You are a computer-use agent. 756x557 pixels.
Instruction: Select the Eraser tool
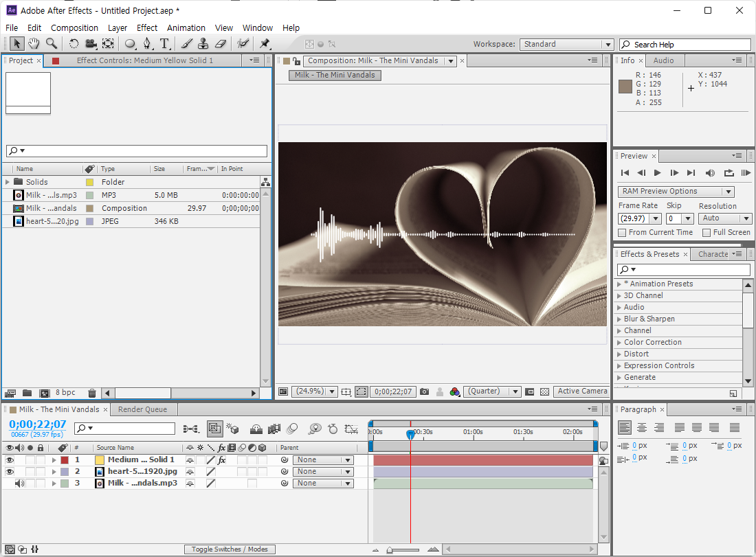click(220, 44)
